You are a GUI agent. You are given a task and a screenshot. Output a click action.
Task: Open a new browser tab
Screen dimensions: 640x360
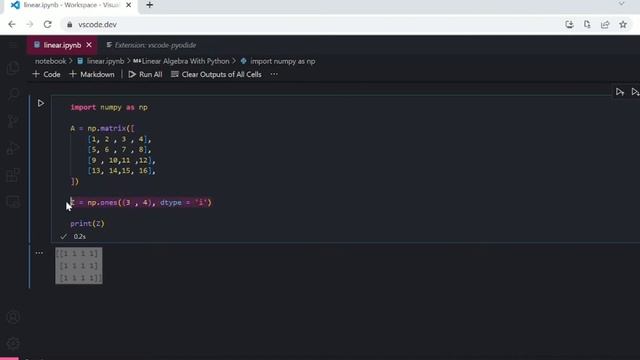(x=149, y=5)
